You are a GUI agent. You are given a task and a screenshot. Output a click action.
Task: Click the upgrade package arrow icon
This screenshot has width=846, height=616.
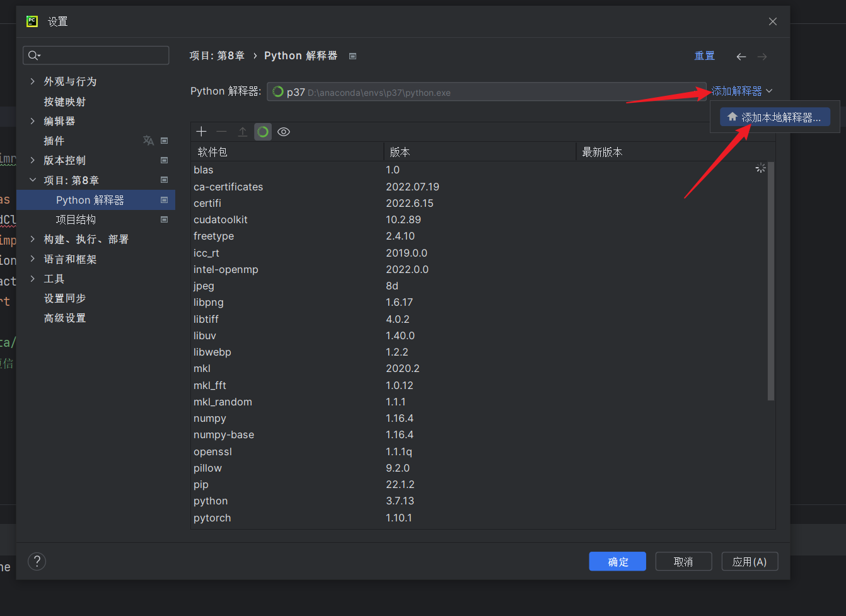coord(242,132)
